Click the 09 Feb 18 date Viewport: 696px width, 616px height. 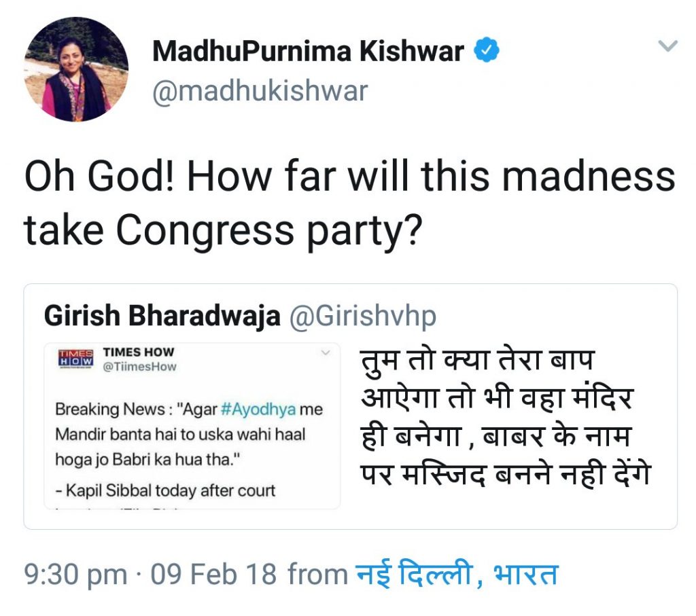click(213, 575)
